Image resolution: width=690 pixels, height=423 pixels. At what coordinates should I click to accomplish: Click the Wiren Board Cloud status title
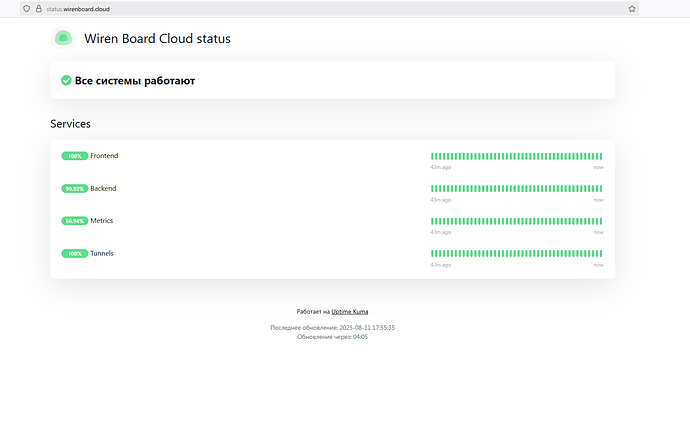point(157,39)
